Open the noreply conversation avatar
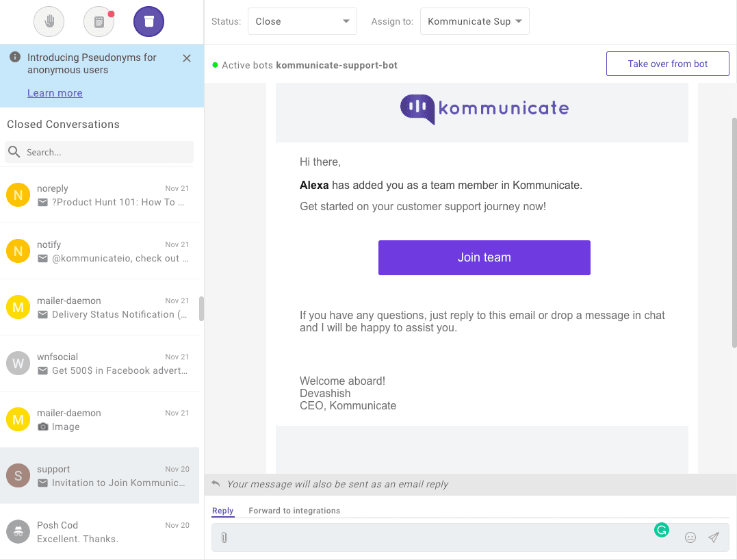The height and width of the screenshot is (560, 737). click(18, 194)
